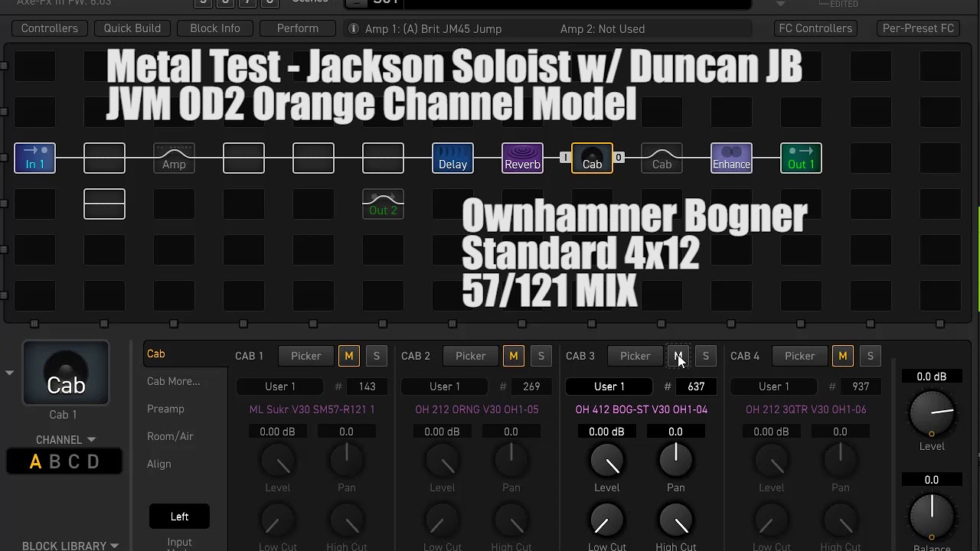Click the CAB 3 High Cut knob
This screenshot has width=980, height=551.
pos(675,521)
